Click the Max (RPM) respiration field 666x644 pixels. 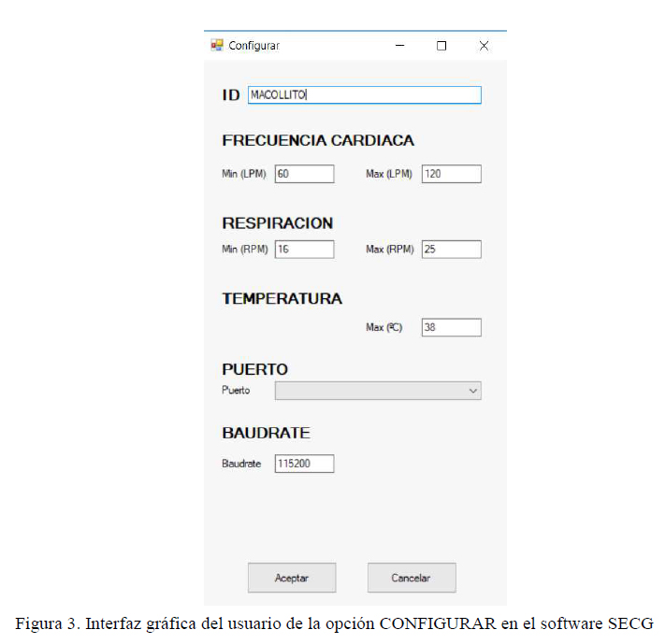coord(452,250)
